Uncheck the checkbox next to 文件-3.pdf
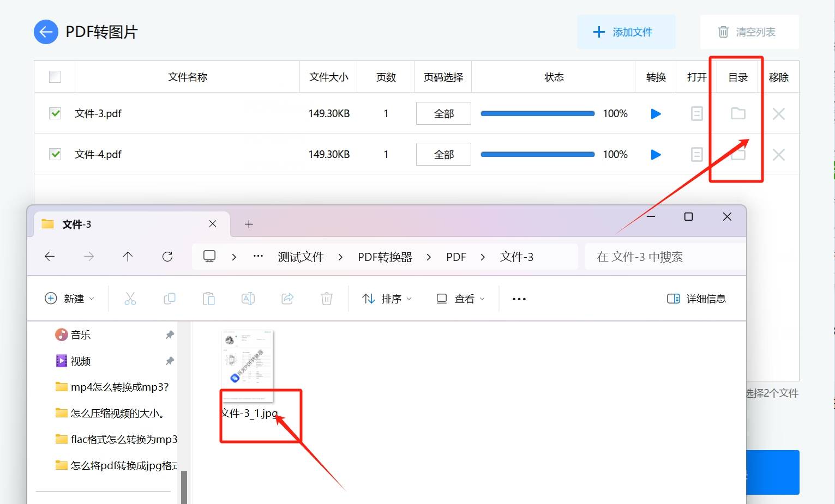This screenshot has width=835, height=504. coord(55,113)
